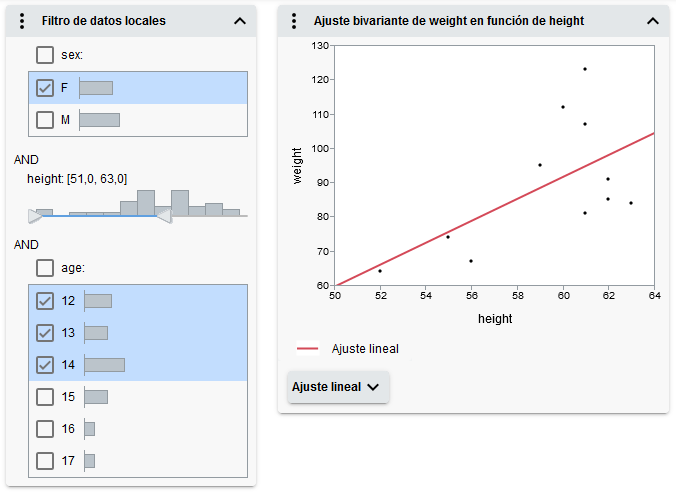The image size is (676, 494).
Task: Collapse the Filtro de datos locales panel
Action: 239,20
